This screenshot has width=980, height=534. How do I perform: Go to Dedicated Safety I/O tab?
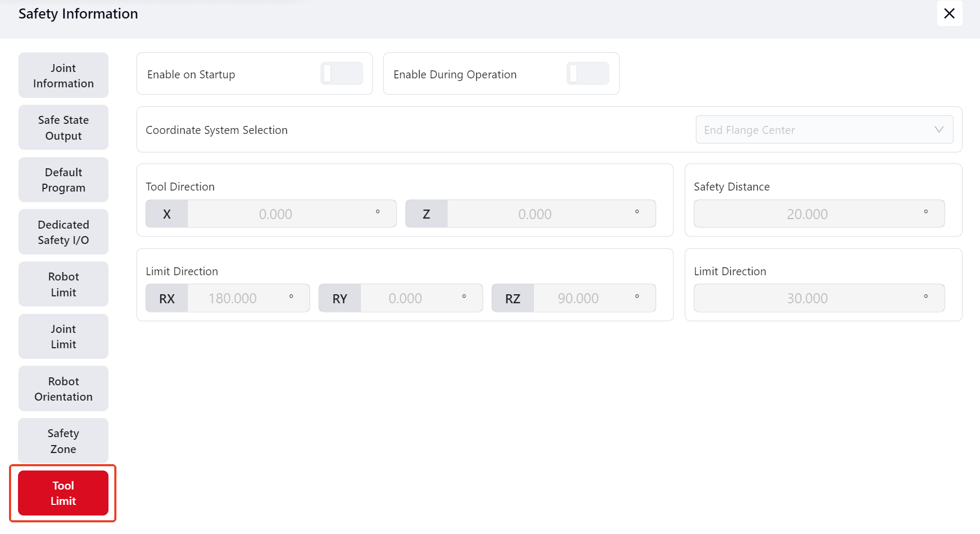coord(63,232)
